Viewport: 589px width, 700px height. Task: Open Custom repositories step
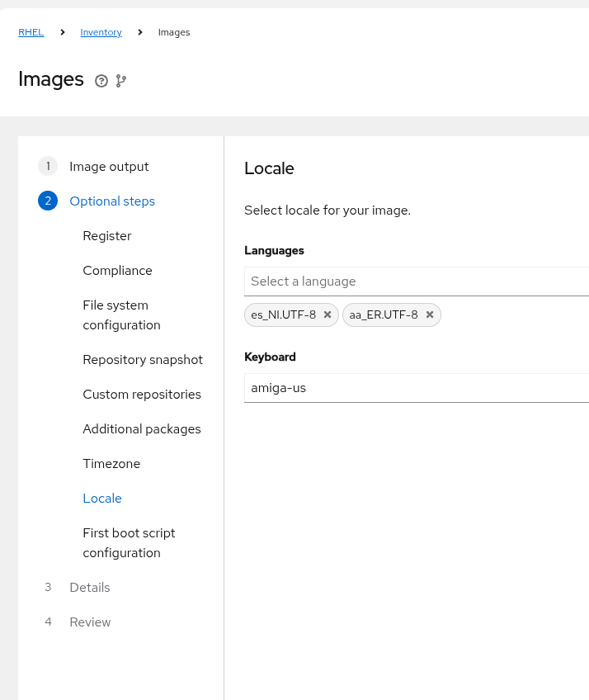142,395
